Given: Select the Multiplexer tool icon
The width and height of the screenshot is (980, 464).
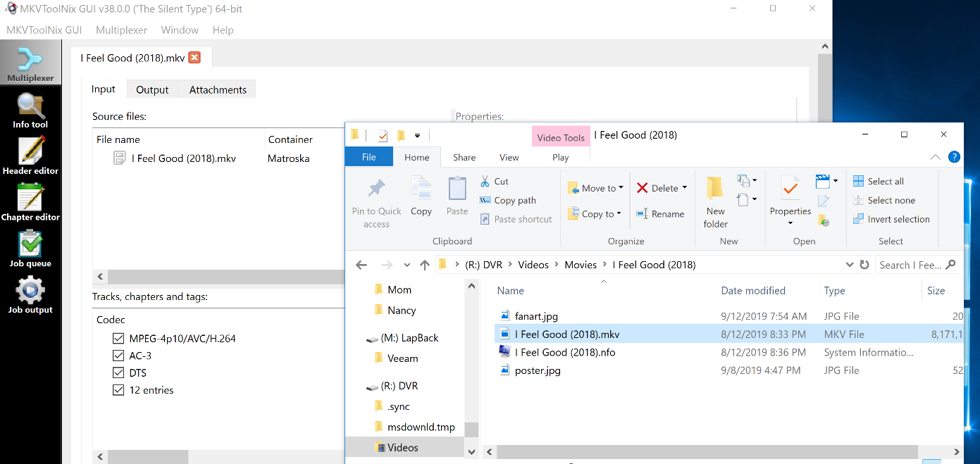Looking at the screenshot, I should pos(30,63).
